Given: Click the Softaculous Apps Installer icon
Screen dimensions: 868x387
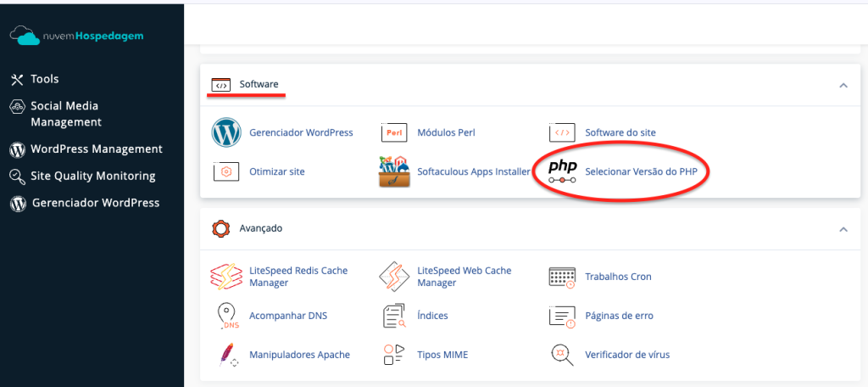Looking at the screenshot, I should (394, 171).
